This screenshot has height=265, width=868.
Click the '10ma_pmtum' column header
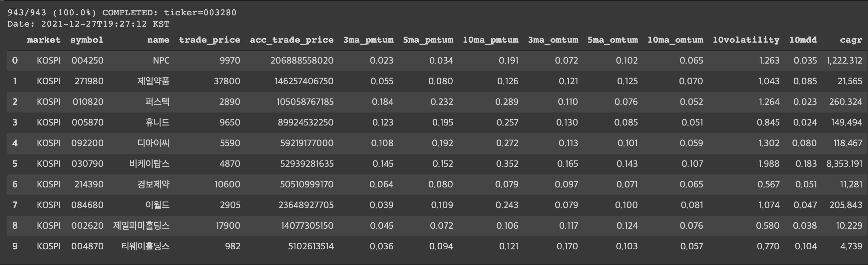(491, 40)
